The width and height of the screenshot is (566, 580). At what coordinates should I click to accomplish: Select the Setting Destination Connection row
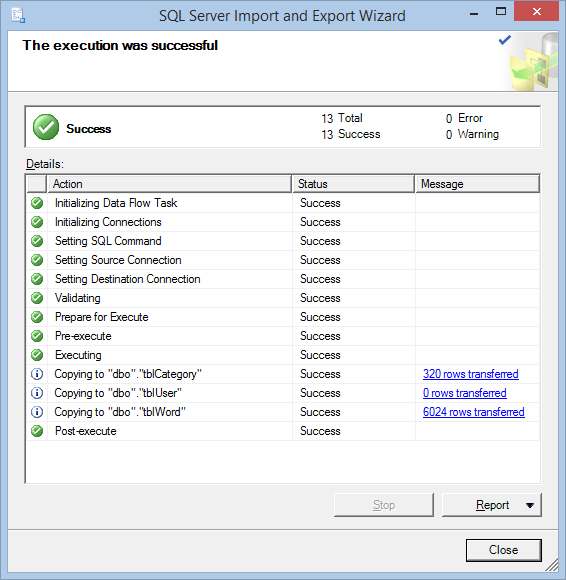283,279
